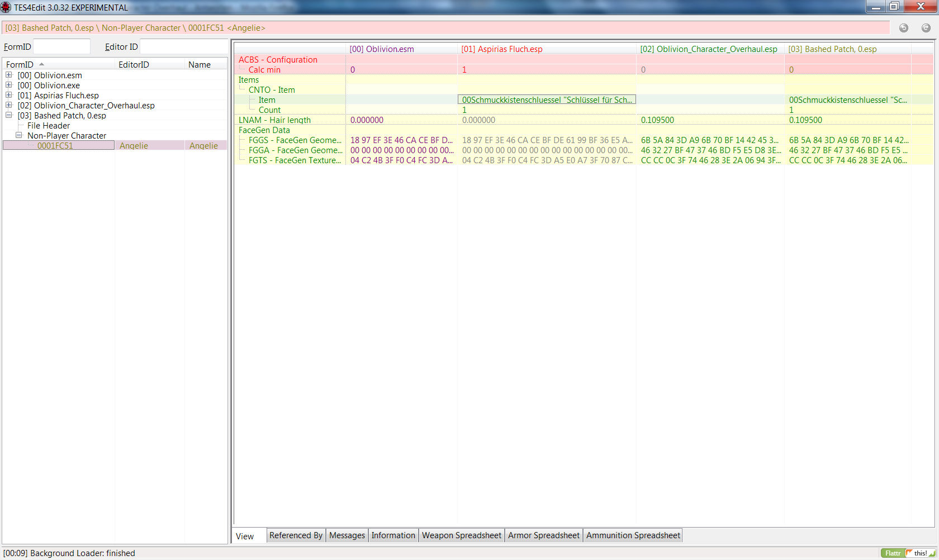
Task: Show the Weapon Spreadsheet tab
Action: (x=461, y=535)
